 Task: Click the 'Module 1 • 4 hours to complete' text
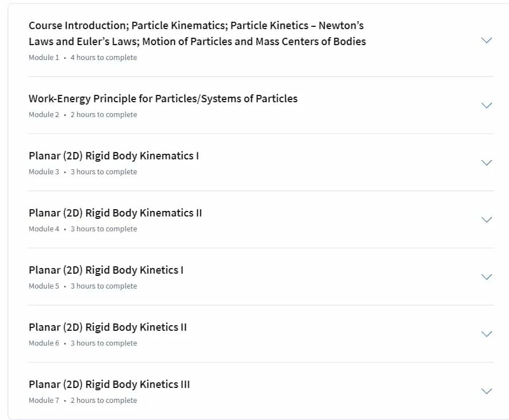(83, 57)
